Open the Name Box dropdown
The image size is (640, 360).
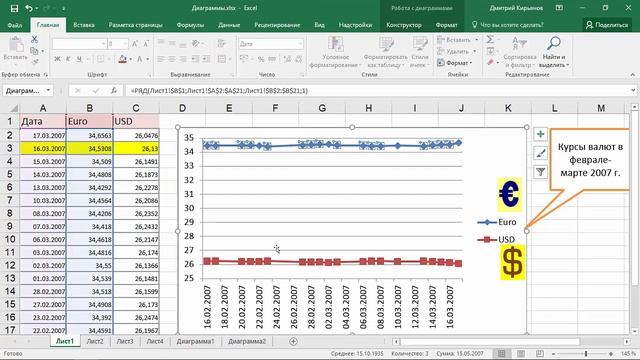pos(48,91)
